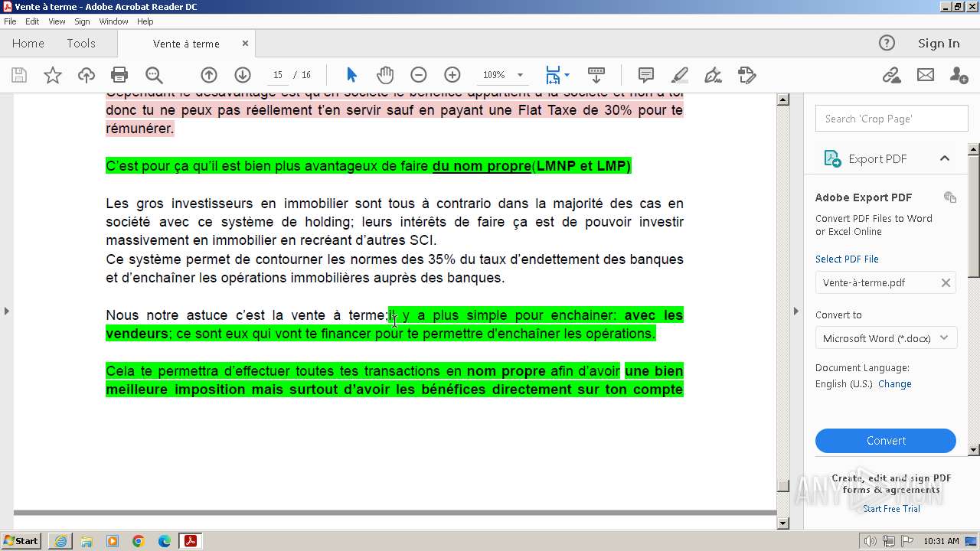Image resolution: width=980 pixels, height=551 pixels.
Task: Switch to the Tools tab
Action: tap(81, 44)
